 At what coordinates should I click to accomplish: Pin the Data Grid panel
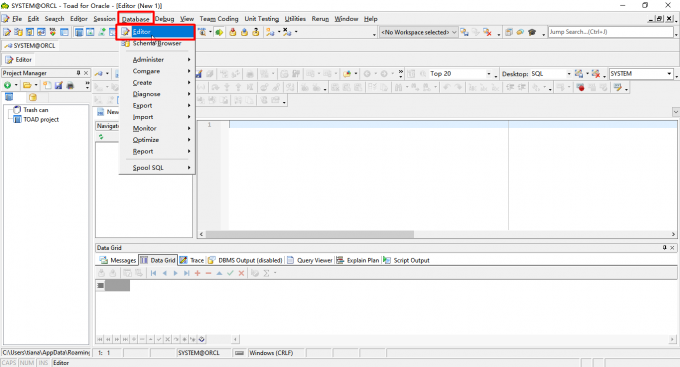pyautogui.click(x=664, y=248)
